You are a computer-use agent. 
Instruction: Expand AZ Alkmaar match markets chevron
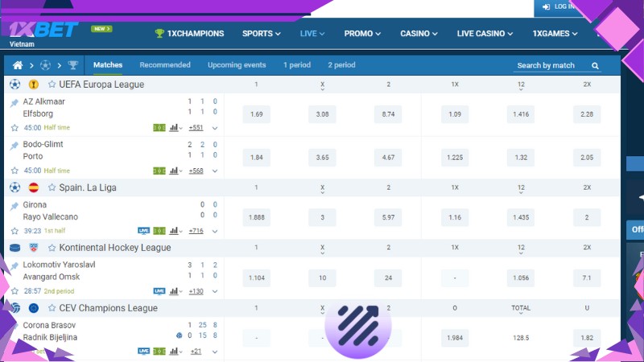point(215,128)
